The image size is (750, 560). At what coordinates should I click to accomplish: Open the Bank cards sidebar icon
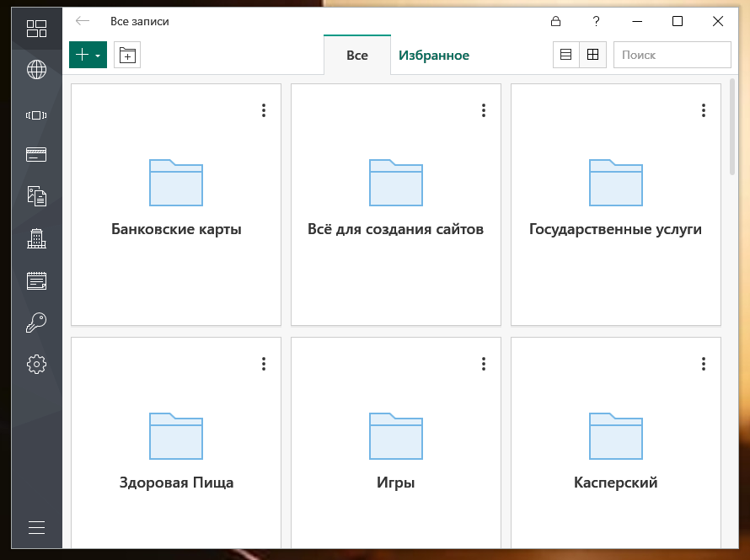click(x=36, y=154)
